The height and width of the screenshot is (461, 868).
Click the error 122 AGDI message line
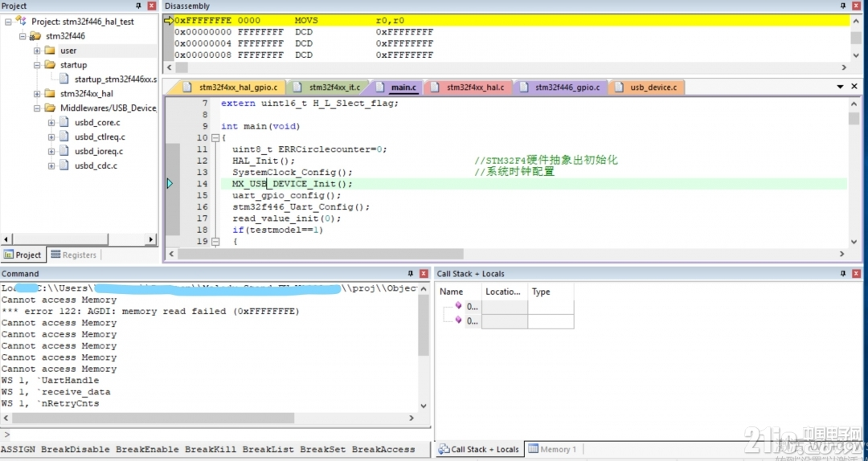pos(150,312)
